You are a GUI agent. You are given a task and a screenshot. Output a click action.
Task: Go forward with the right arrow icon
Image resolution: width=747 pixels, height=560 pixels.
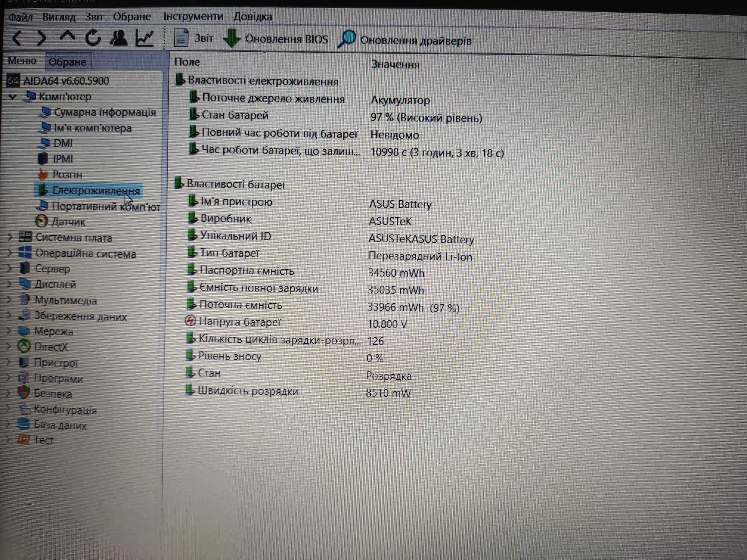(x=42, y=38)
